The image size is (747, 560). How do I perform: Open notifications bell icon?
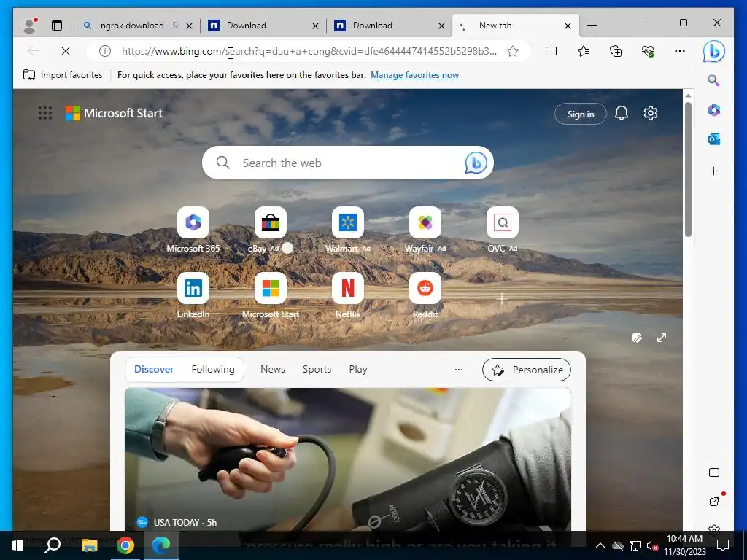622,113
